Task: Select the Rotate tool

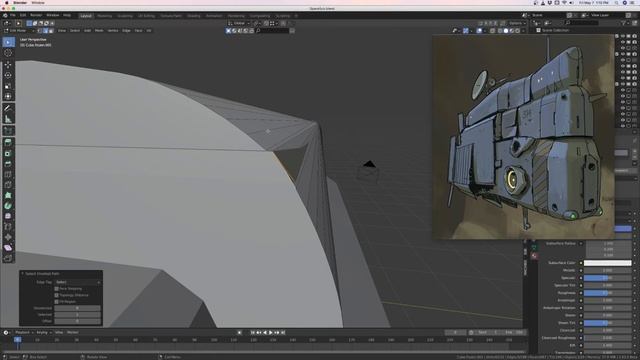Action: pos(8,75)
